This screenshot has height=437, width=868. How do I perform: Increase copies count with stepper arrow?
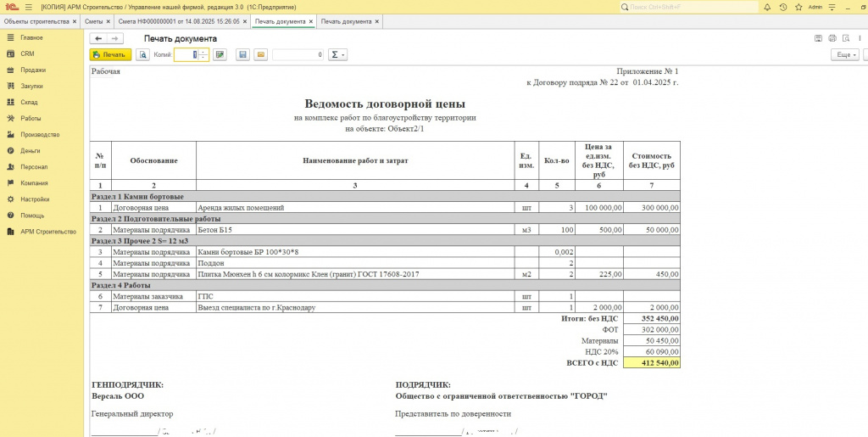tap(203, 52)
